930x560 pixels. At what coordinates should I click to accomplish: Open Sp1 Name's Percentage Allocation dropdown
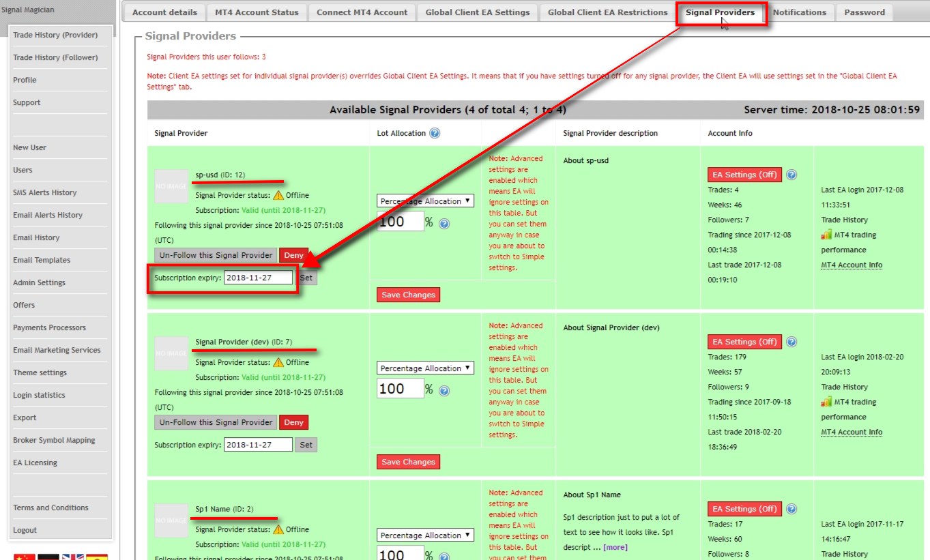tap(424, 535)
